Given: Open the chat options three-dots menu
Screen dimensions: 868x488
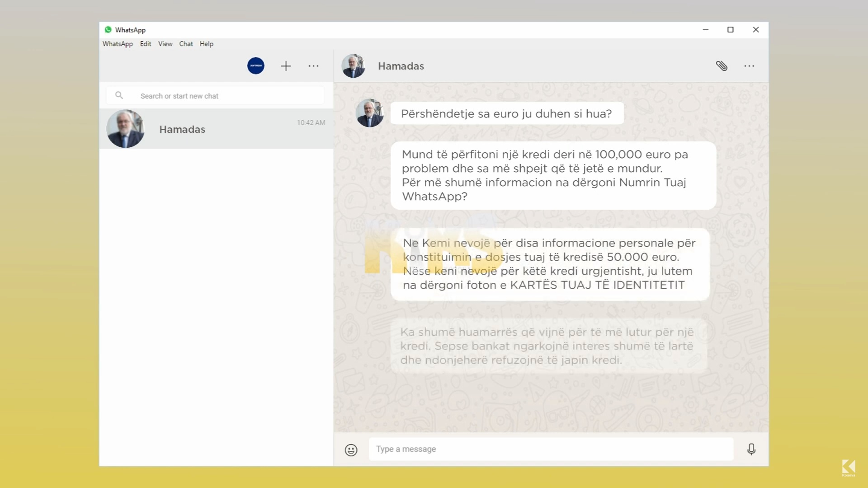Looking at the screenshot, I should click(749, 66).
